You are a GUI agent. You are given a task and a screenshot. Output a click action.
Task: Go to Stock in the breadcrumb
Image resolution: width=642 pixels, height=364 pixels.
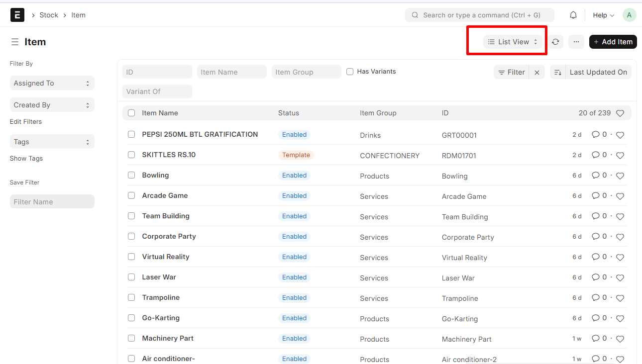[x=49, y=15]
